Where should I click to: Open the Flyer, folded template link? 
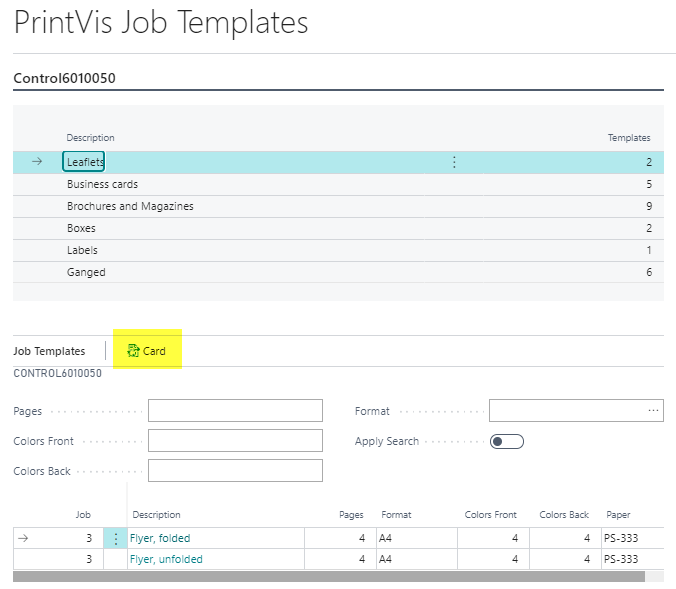pos(160,538)
